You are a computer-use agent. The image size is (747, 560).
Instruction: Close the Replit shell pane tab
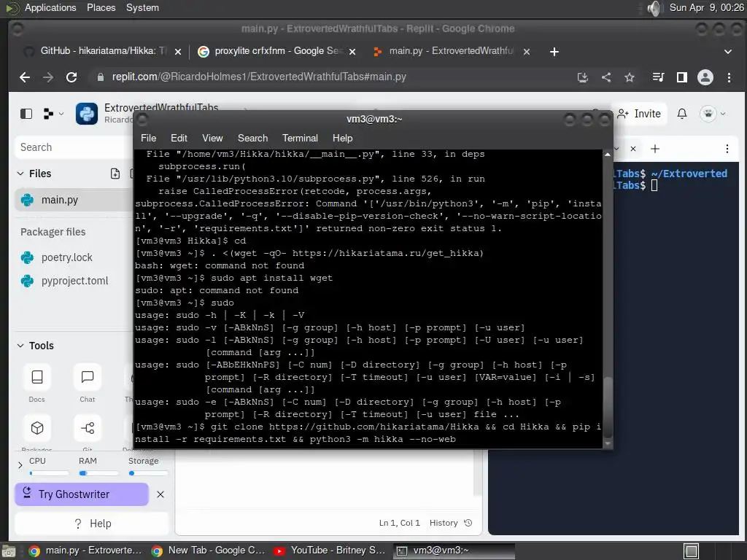633,149
